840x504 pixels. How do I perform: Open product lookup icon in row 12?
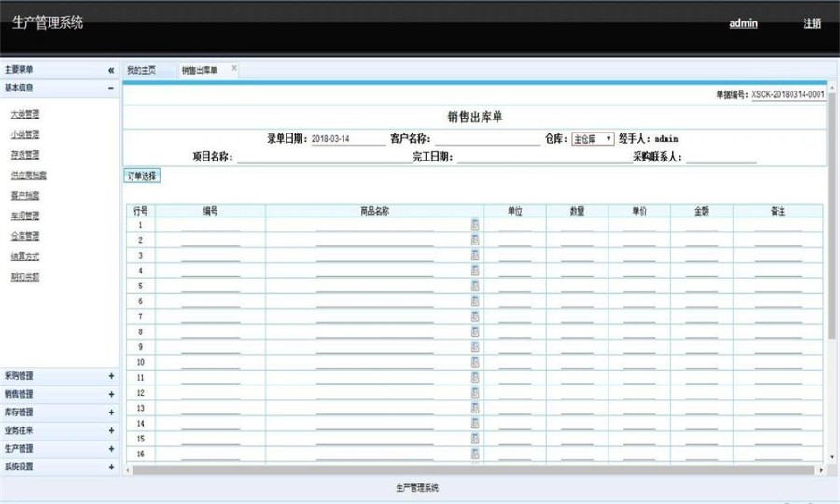coord(475,393)
